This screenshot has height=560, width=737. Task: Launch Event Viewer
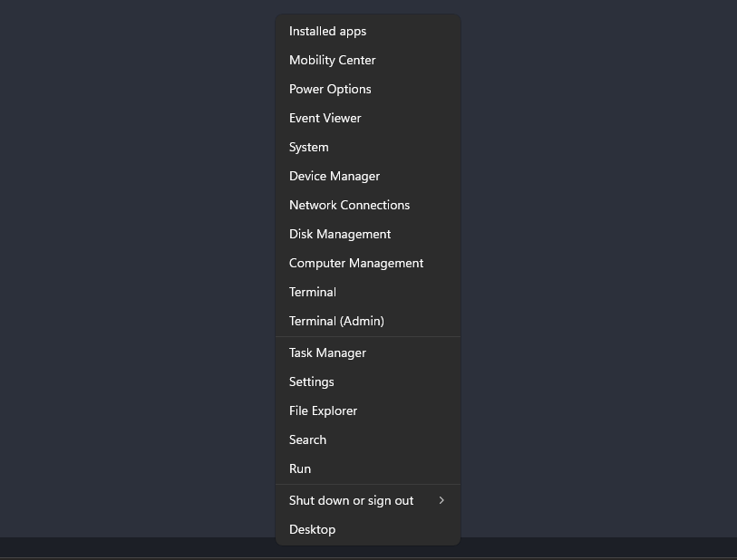click(367, 119)
